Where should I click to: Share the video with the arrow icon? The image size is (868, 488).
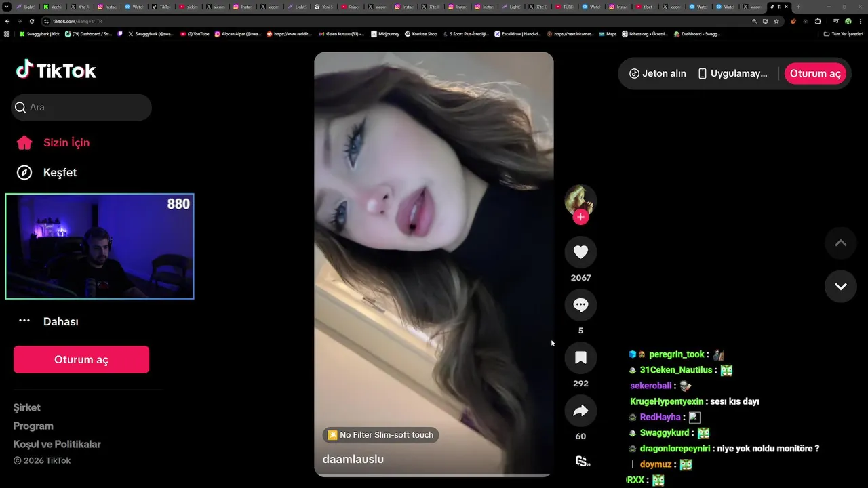[580, 411]
